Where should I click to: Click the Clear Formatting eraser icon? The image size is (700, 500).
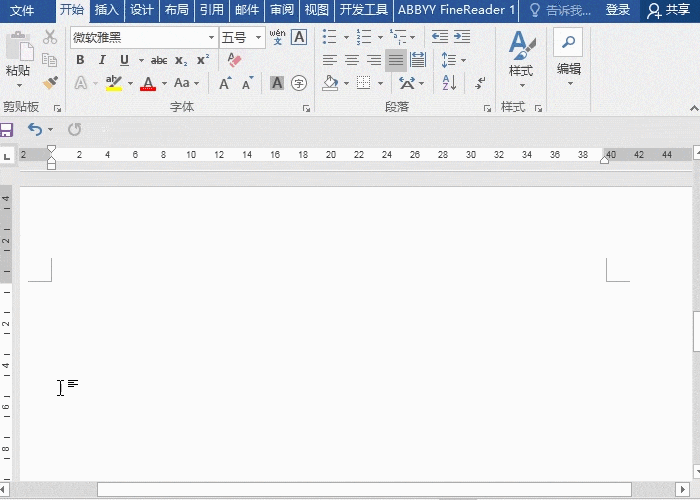(x=234, y=60)
